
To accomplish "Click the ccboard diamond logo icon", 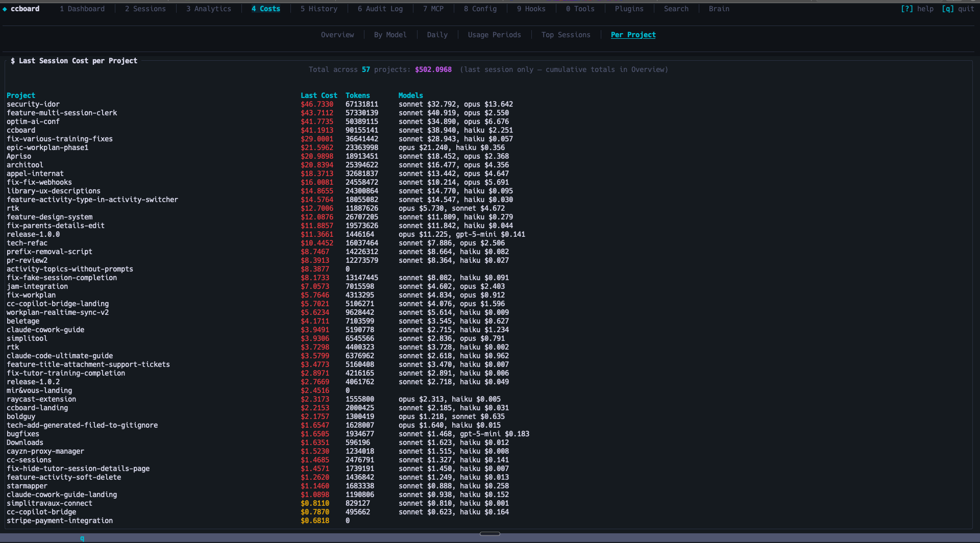I will (x=5, y=9).
